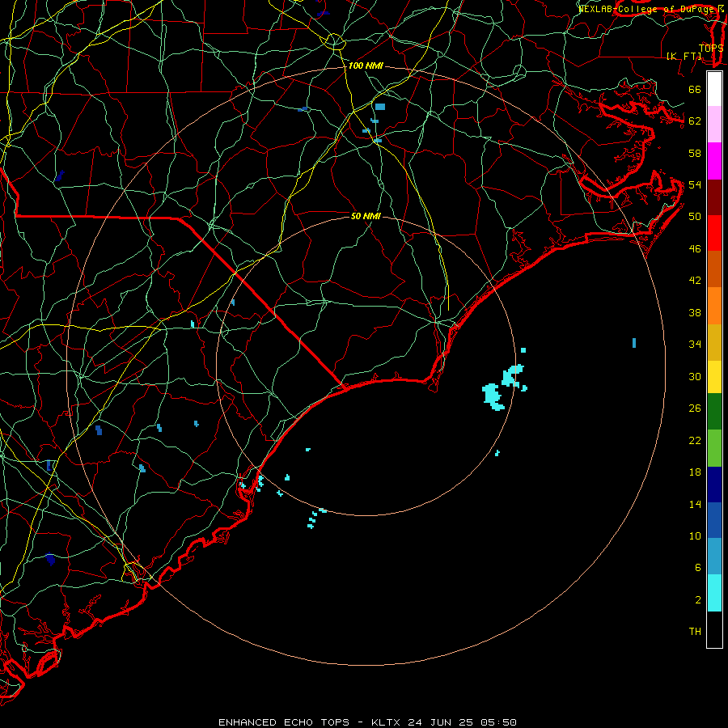Screen dimensions: 728x728
Task: Click the legend value '50'
Action: click(x=695, y=217)
